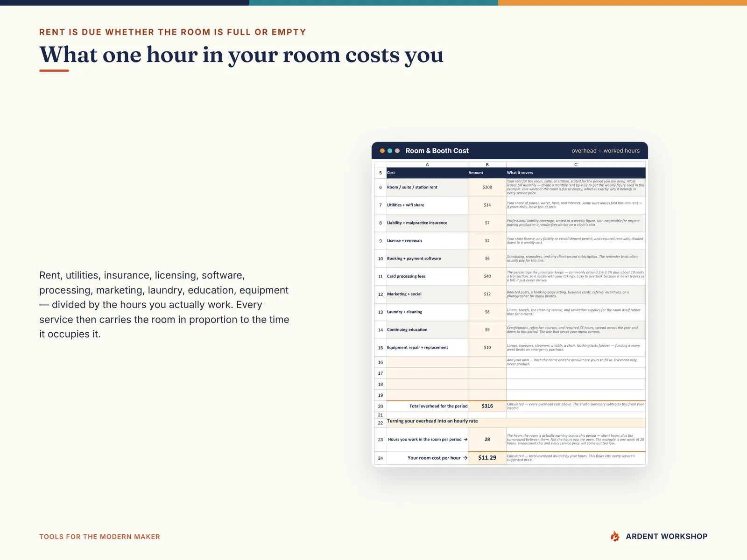The height and width of the screenshot is (560, 747).
Task: Click the hours value cell showing 28
Action: [487, 440]
